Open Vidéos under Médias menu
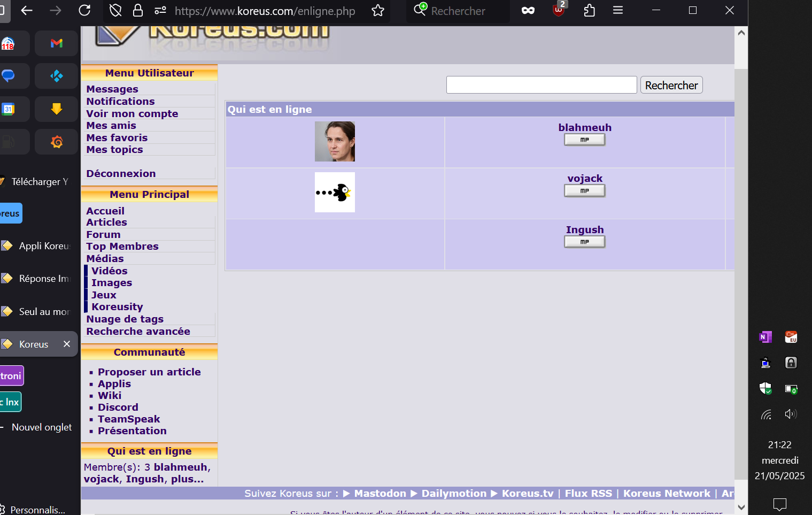The image size is (812, 515). (x=109, y=271)
